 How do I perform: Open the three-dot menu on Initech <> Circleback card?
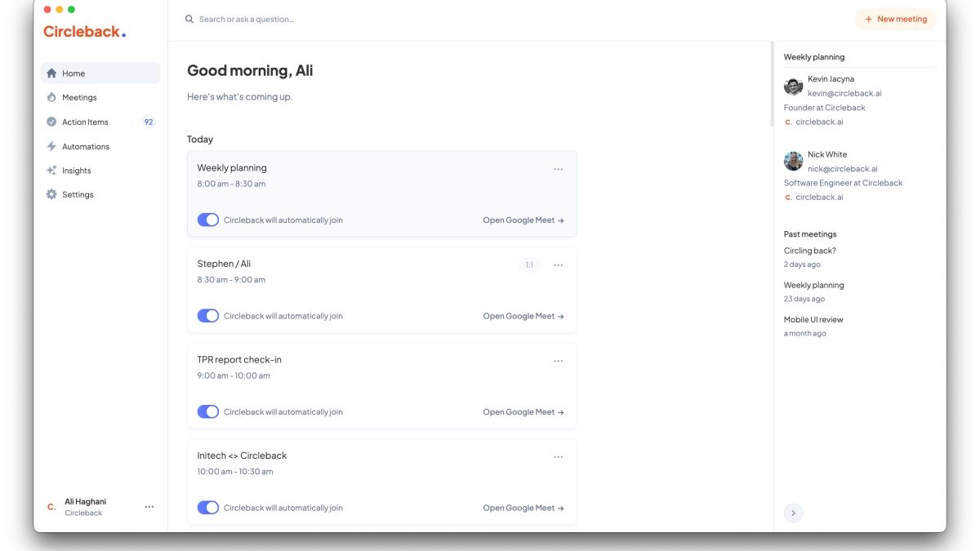pyautogui.click(x=559, y=457)
